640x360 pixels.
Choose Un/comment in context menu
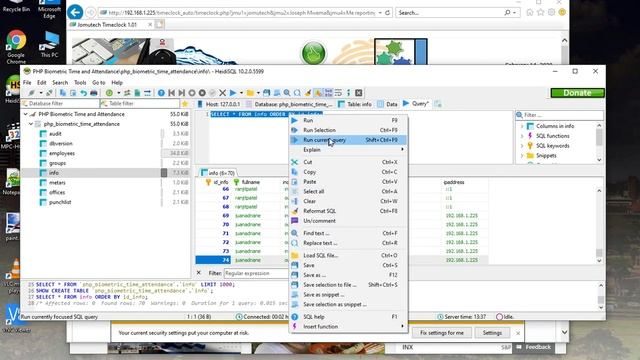click(348, 221)
